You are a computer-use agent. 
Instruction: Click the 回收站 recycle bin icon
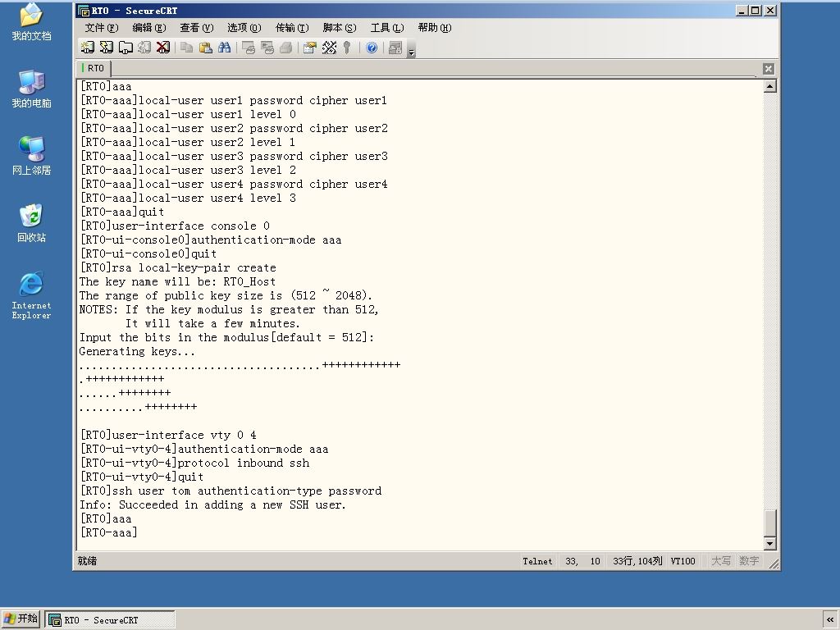point(31,223)
